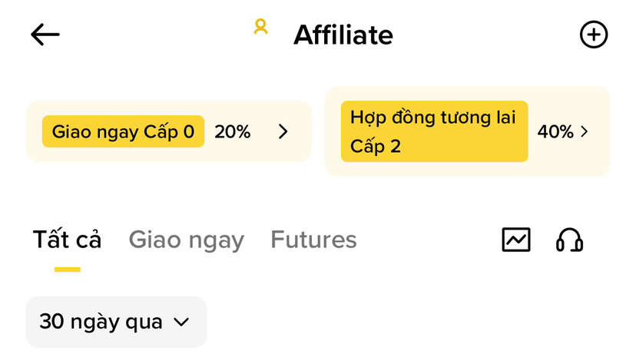Click the Affiliate page title
This screenshot has height=364, width=636.
pos(343,35)
